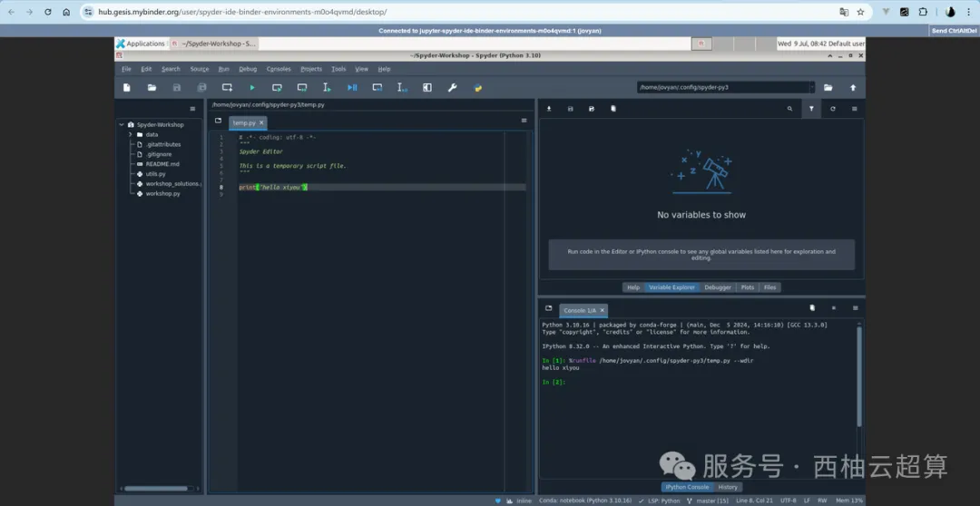Run cell and advance to next
The width and height of the screenshot is (980, 506).
coord(302,88)
